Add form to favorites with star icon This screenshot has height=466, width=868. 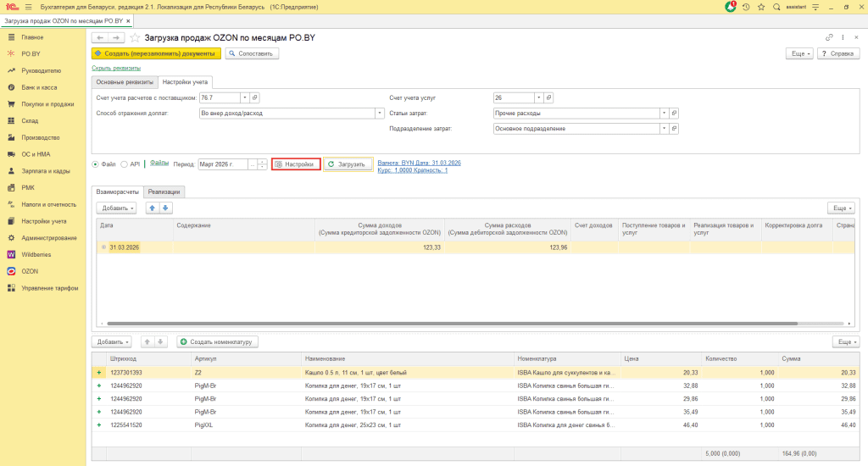point(135,37)
